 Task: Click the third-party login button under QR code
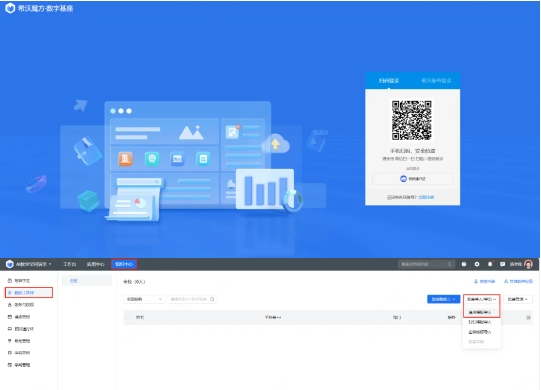point(412,179)
